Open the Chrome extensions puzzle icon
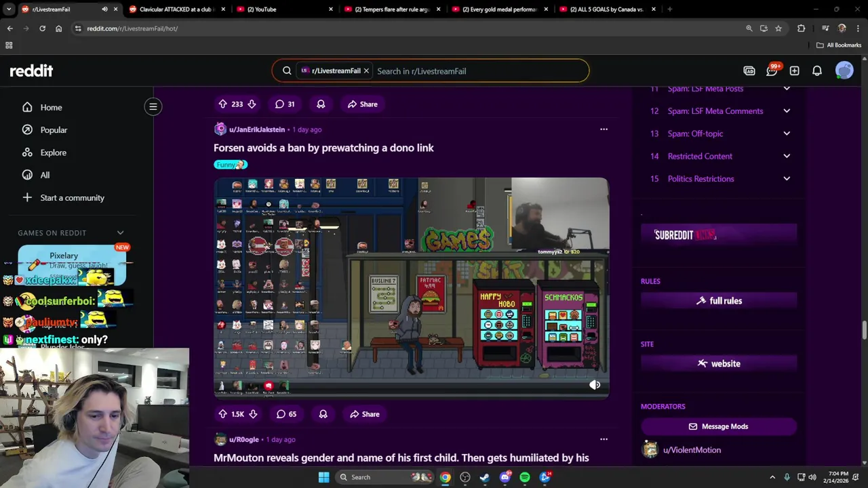 [x=802, y=28]
